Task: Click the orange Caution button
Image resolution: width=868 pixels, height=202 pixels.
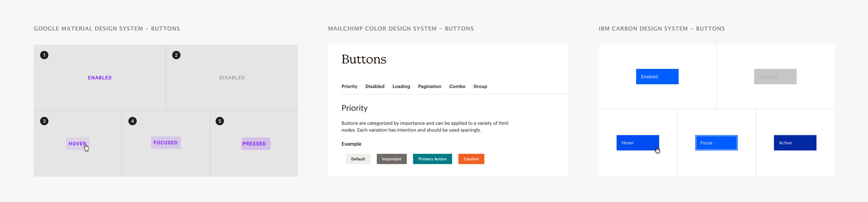Action: [x=471, y=159]
